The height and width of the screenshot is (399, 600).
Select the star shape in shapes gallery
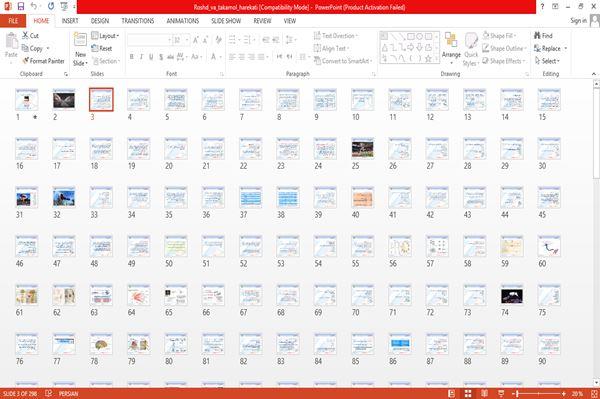pos(428,59)
